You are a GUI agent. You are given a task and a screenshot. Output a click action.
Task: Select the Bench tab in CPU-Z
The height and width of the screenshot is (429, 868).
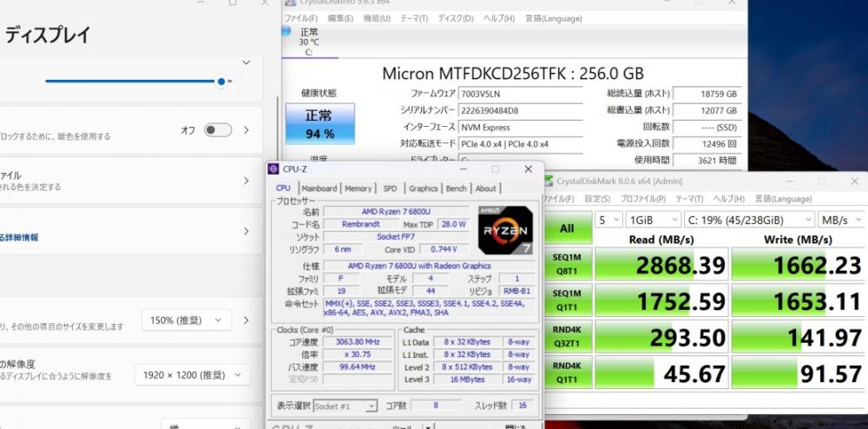coord(457,188)
